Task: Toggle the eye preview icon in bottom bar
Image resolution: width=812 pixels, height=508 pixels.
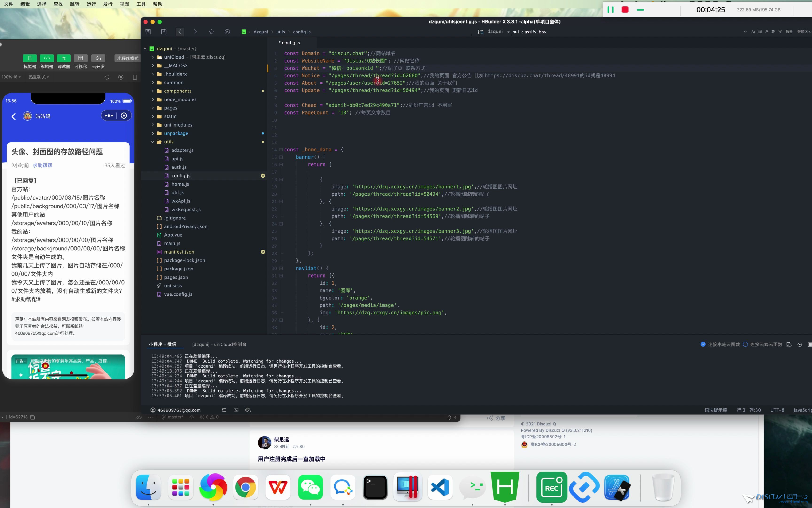Action: click(x=139, y=417)
